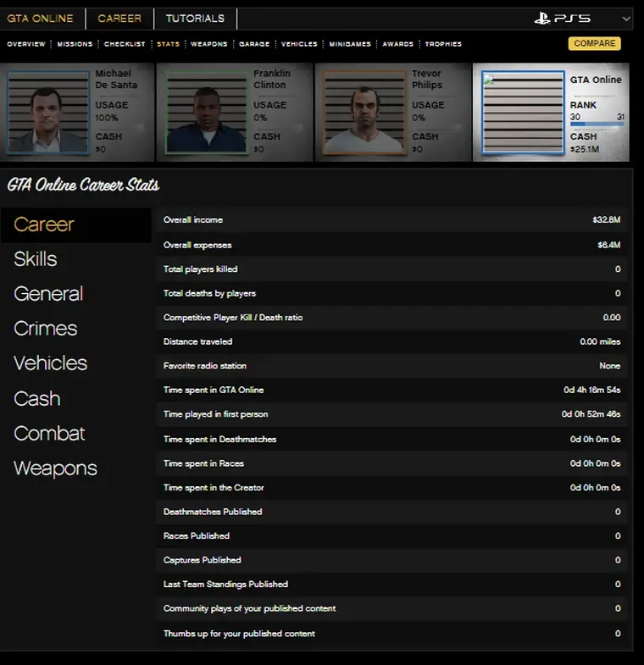This screenshot has height=665, width=644.
Task: Click the GTA Online rank progress bar
Action: click(x=597, y=125)
